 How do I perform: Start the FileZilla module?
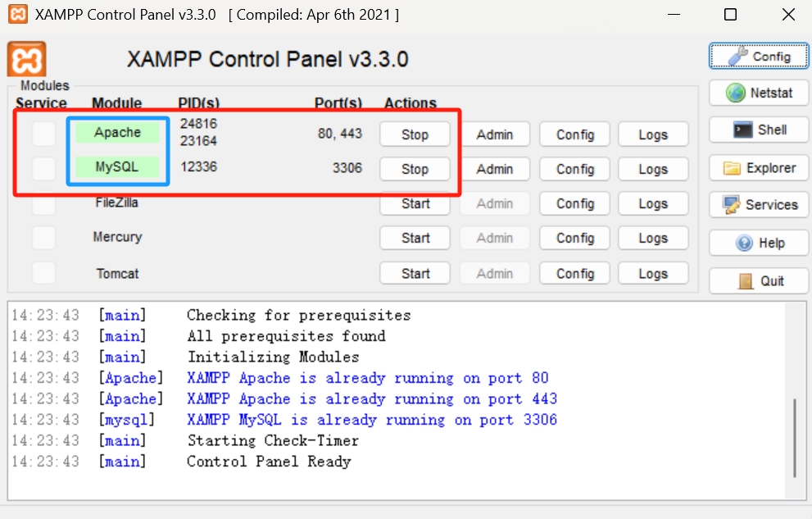point(415,203)
